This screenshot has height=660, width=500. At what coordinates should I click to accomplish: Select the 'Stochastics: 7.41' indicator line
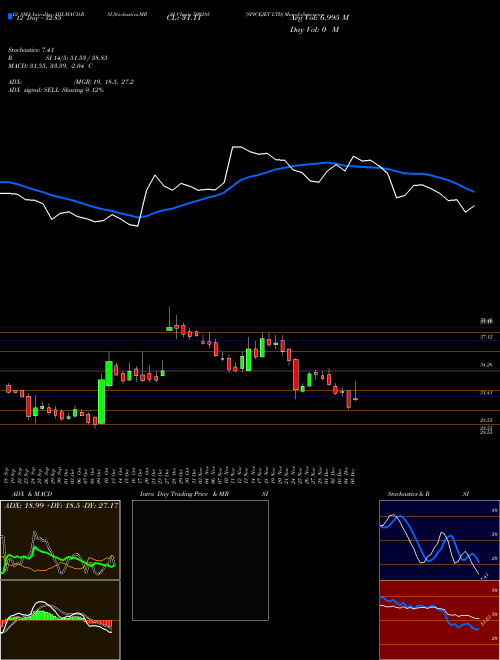click(x=31, y=50)
